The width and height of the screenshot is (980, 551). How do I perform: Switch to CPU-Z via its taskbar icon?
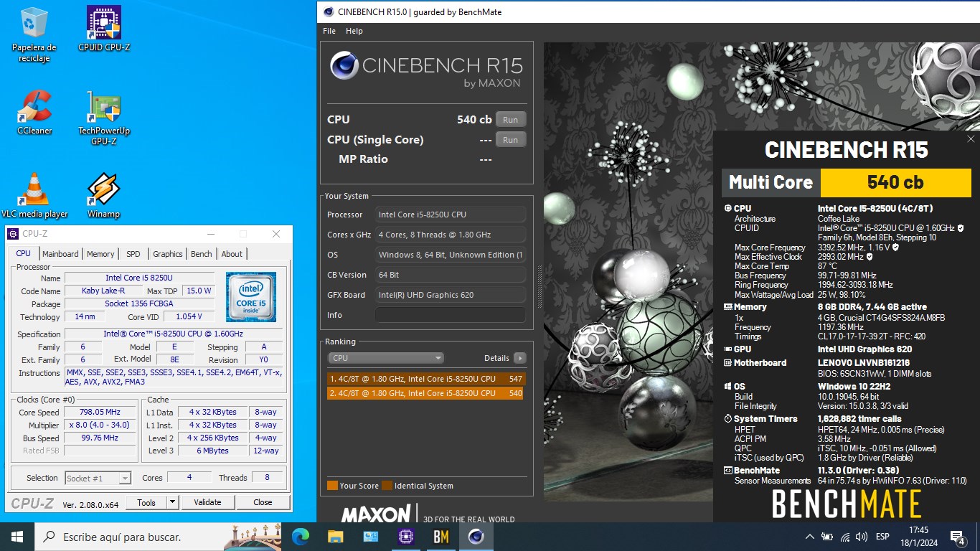tap(406, 537)
